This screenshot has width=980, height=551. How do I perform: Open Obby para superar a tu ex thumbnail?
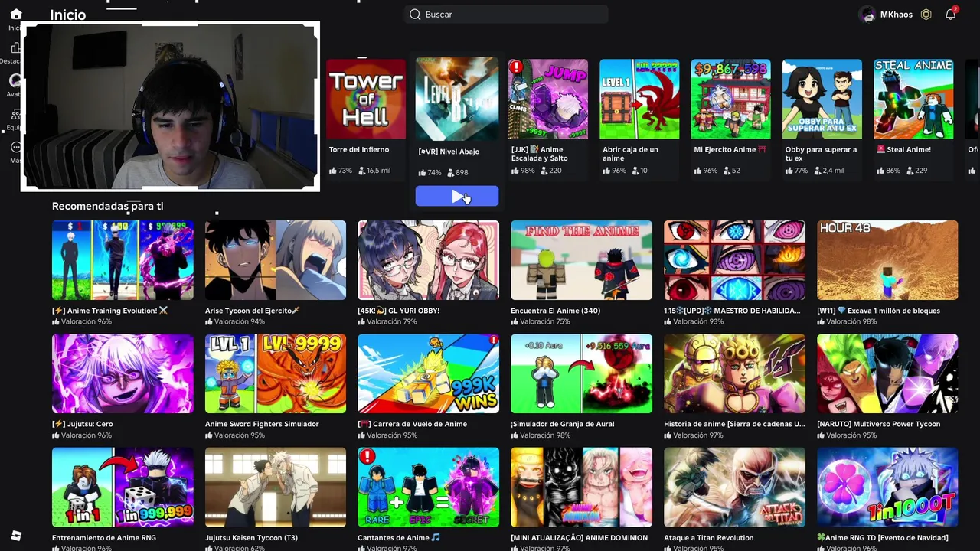pyautogui.click(x=822, y=99)
